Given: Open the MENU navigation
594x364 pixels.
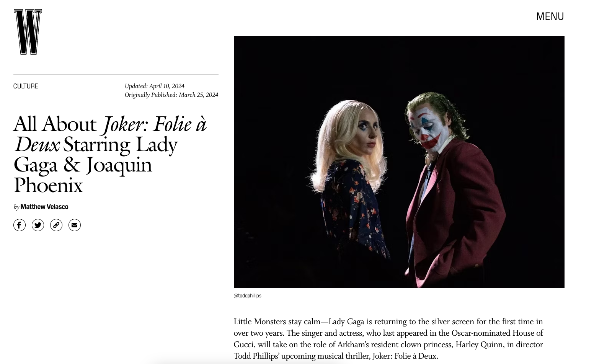Looking at the screenshot, I should 550,16.
